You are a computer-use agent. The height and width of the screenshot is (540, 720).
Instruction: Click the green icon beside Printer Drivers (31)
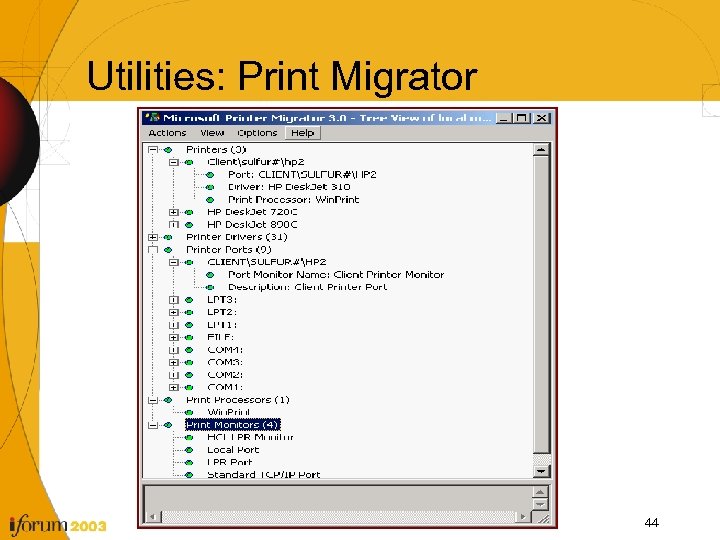[168, 237]
